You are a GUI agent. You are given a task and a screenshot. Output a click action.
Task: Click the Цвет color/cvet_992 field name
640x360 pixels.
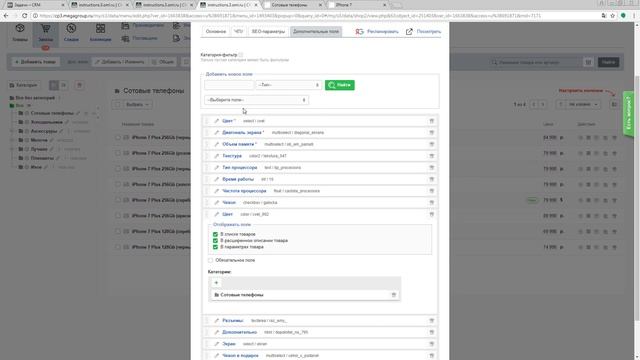[227, 214]
